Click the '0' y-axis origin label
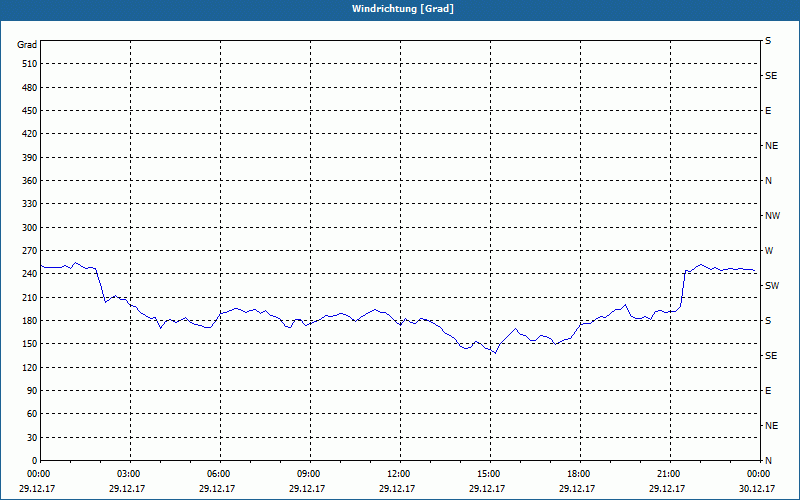The width and height of the screenshot is (800, 500). 35,461
